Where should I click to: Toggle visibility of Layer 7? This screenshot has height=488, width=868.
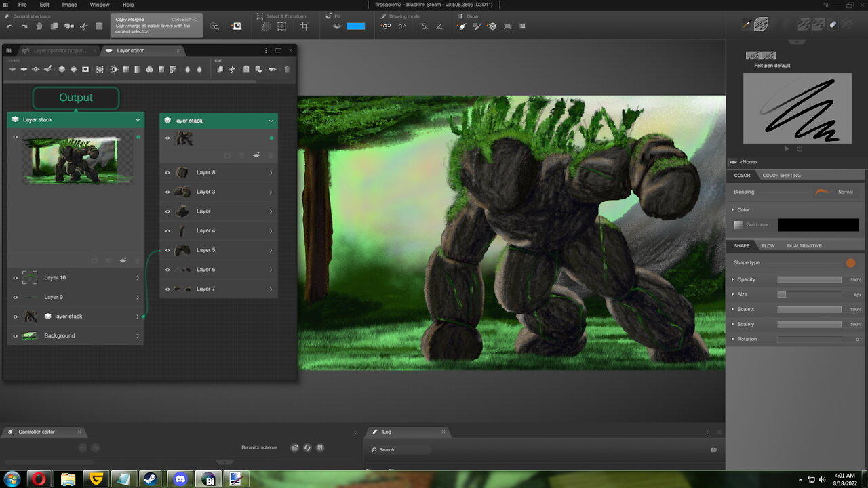click(167, 289)
